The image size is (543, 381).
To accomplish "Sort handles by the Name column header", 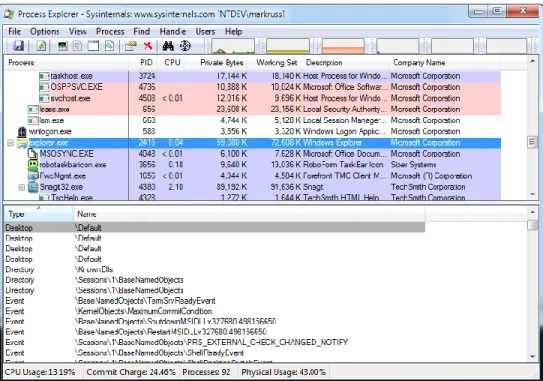I will click(x=249, y=214).
